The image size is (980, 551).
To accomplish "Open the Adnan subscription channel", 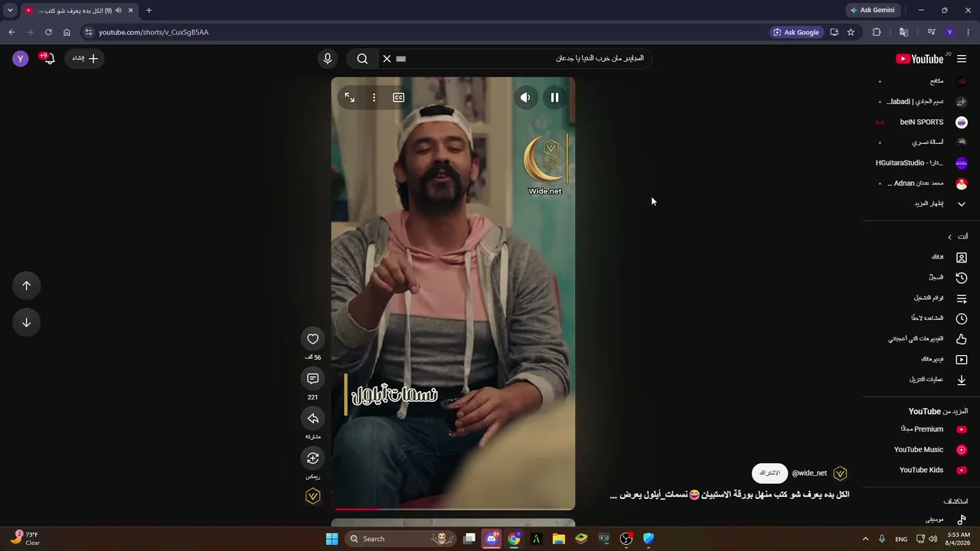I will (922, 184).
